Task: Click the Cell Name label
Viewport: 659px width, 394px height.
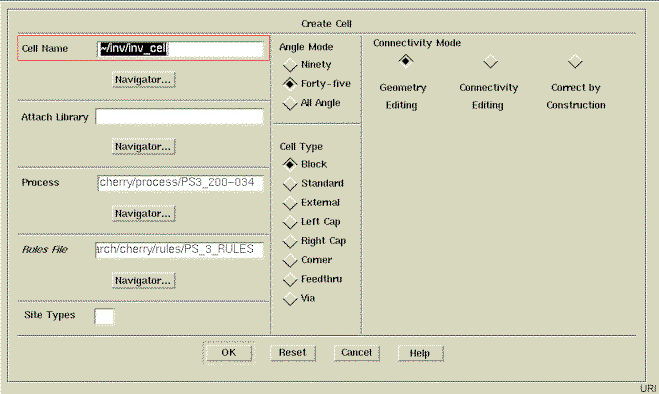Action: pos(45,48)
